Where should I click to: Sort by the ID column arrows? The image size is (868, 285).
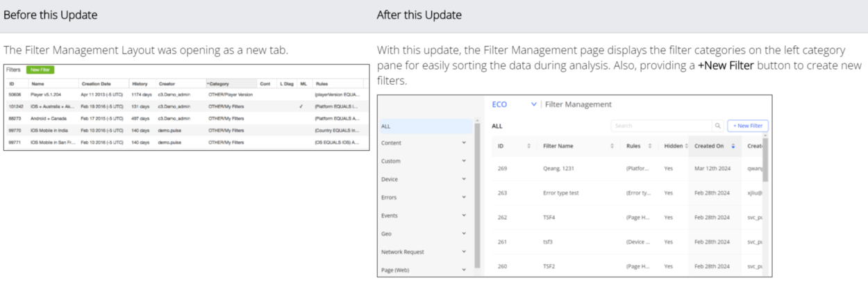(529, 146)
